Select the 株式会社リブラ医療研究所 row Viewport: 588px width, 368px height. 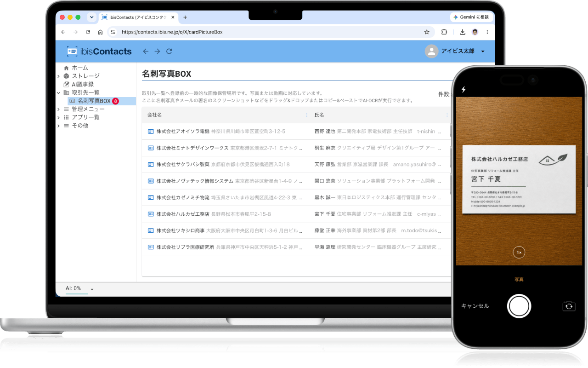tap(296, 247)
